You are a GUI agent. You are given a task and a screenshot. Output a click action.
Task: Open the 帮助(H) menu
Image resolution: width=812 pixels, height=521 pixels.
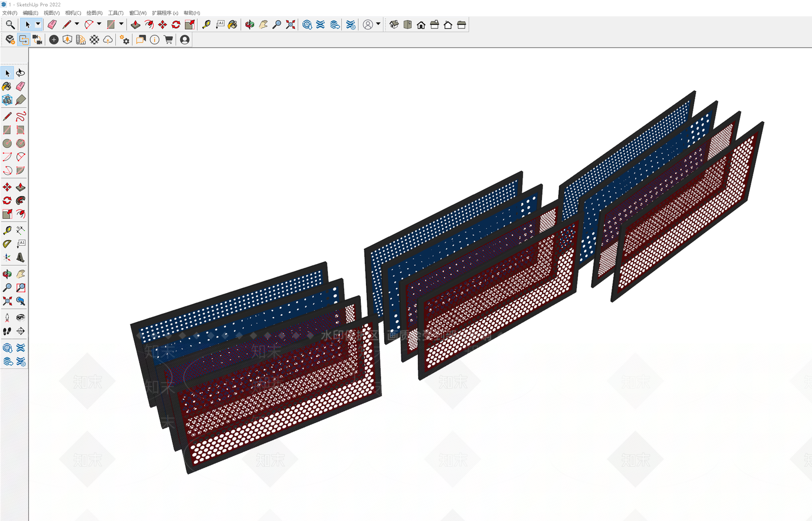click(x=192, y=13)
